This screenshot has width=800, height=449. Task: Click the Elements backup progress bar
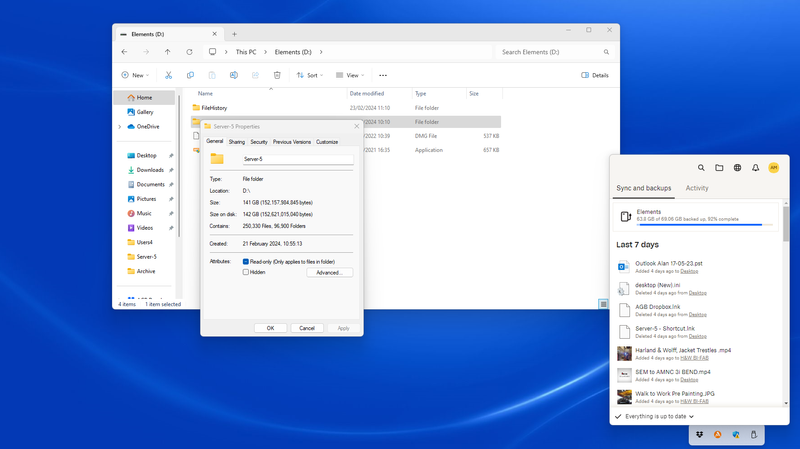pos(705,224)
